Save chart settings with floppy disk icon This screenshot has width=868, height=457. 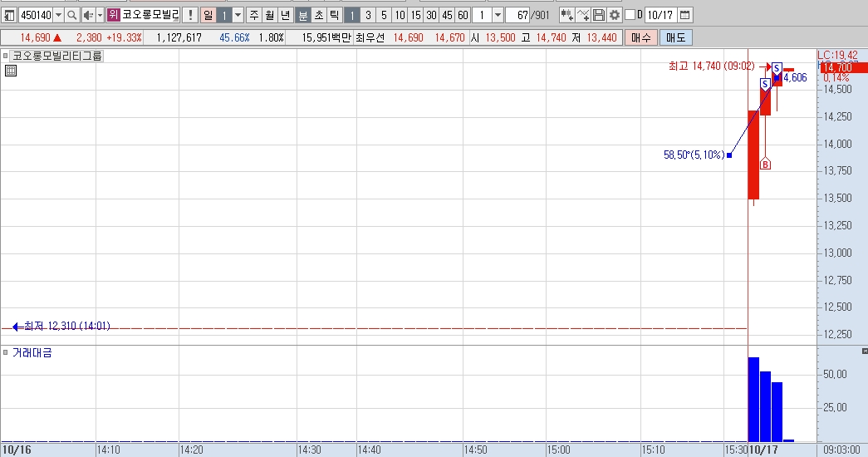(x=598, y=15)
